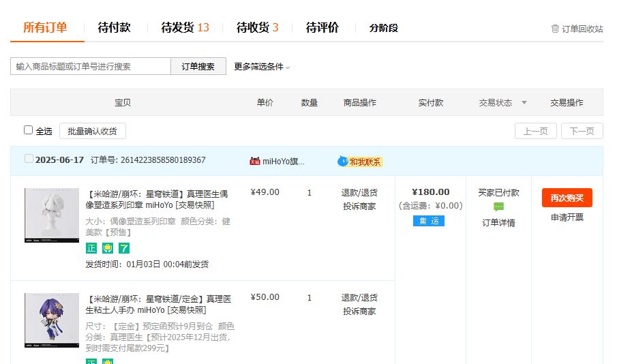Open the 订单详情 link
Screen dimensions: 617x364
(498, 223)
